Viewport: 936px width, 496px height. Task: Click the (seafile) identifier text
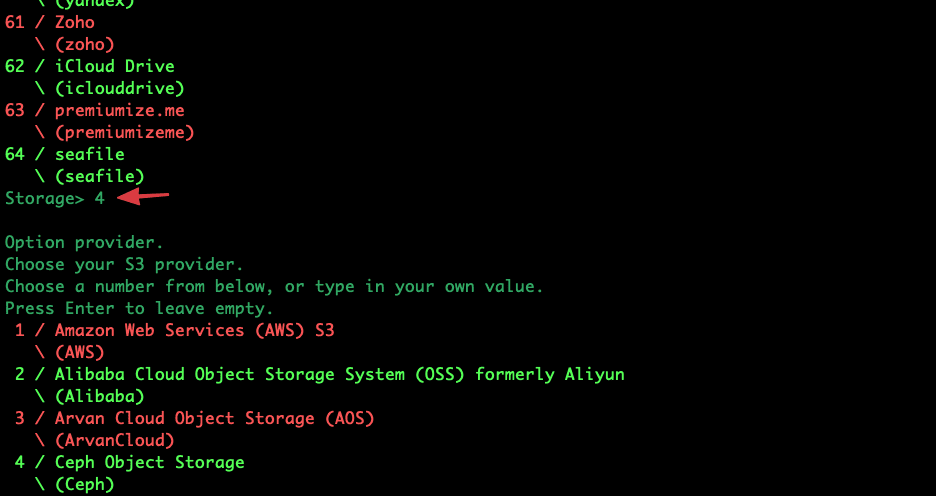(x=99, y=176)
